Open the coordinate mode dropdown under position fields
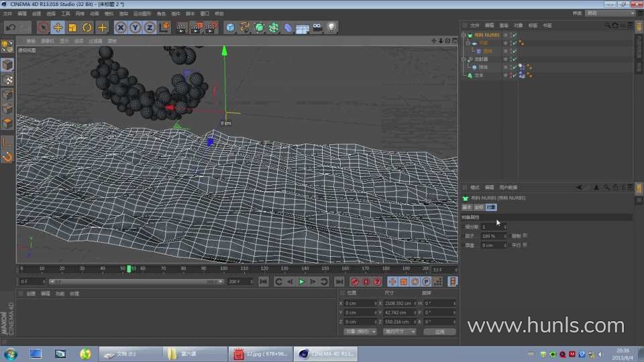644x362 pixels. (x=360, y=331)
